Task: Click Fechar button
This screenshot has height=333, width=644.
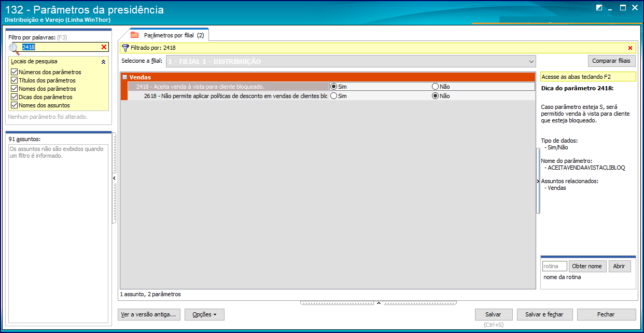Action: (606, 314)
